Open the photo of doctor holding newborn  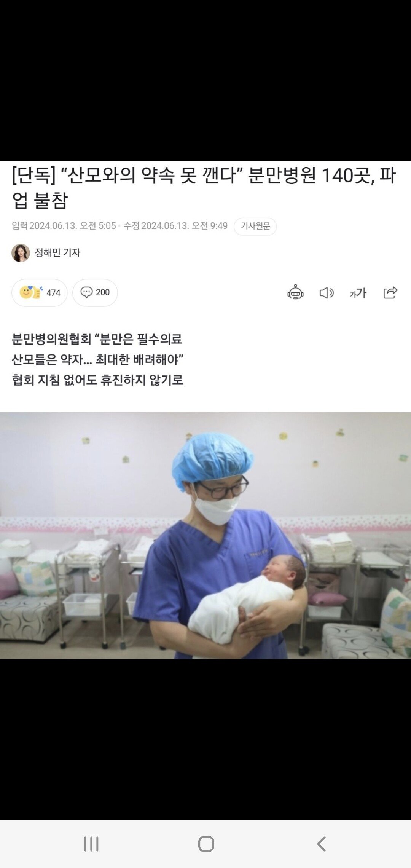tap(205, 535)
